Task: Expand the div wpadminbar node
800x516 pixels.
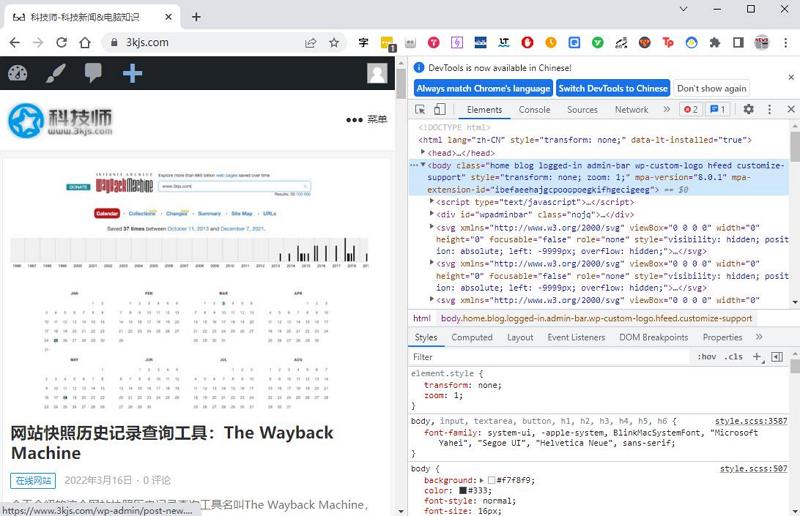Action: (432, 214)
